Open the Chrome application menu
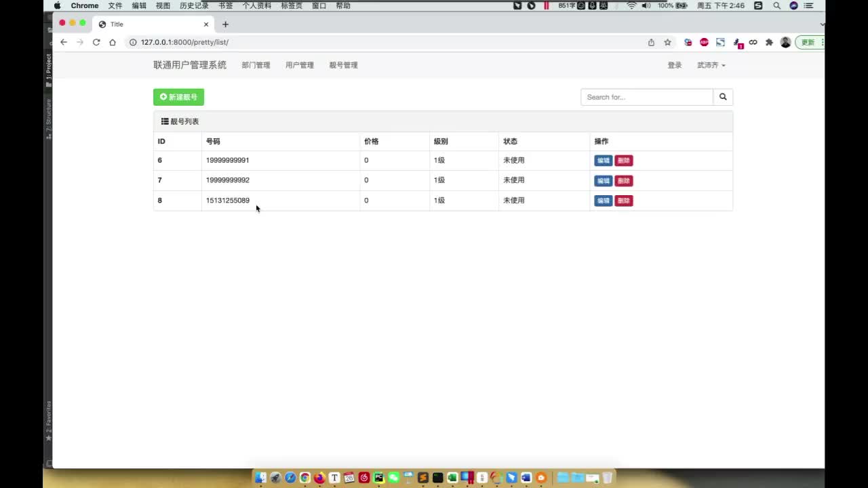This screenshot has height=488, width=868. 85,5
